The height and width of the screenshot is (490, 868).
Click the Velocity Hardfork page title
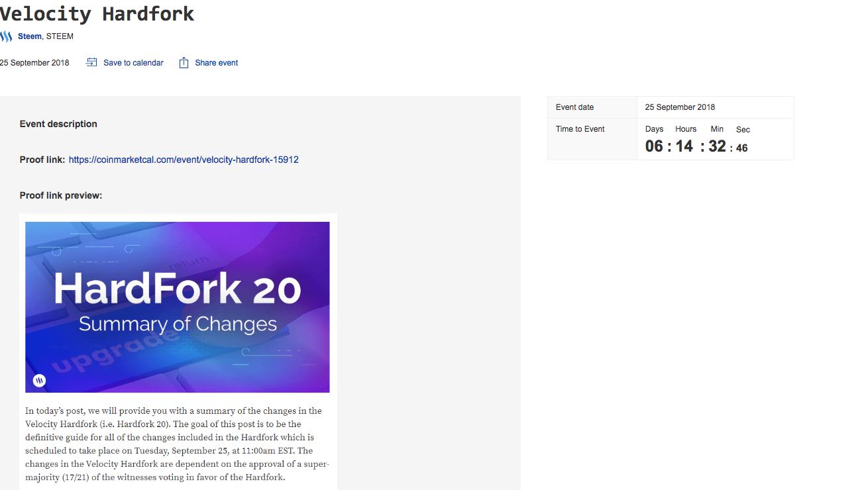(97, 13)
